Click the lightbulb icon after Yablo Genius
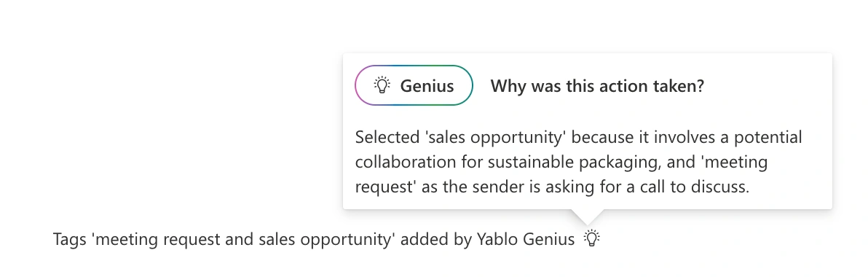The image size is (868, 277). coord(592,239)
